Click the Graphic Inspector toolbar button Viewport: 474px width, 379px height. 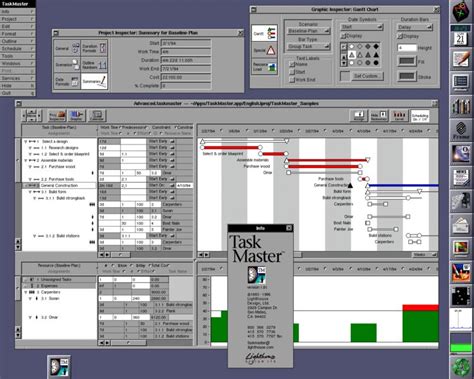coord(77,116)
